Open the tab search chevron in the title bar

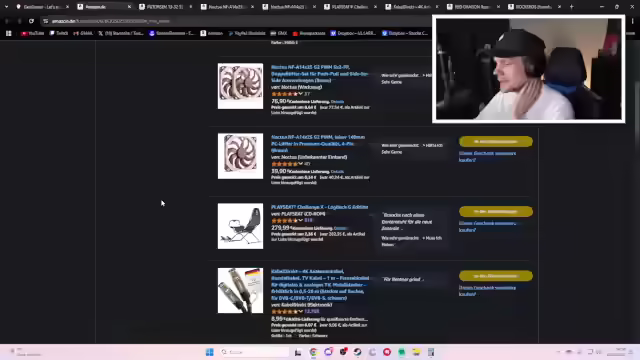coord(7,7)
